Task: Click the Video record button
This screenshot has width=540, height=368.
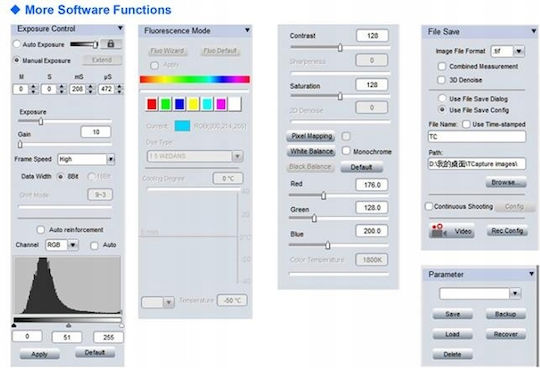Action: click(451, 231)
